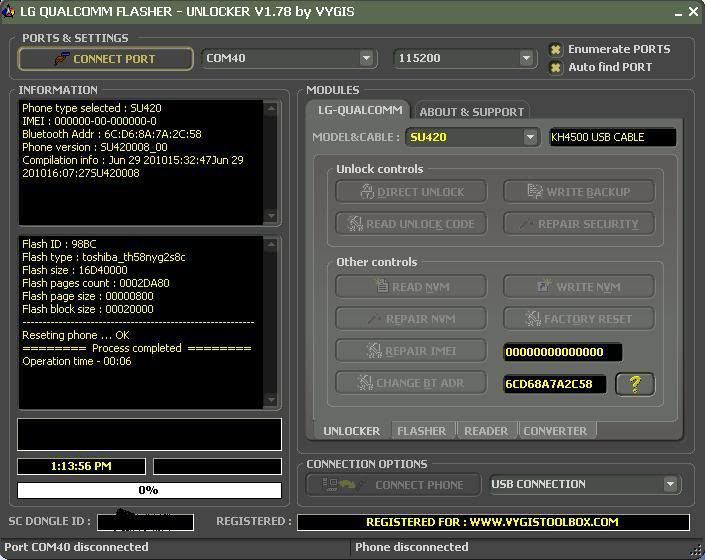The width and height of the screenshot is (705, 560).
Task: Toggle the Auto find PORT checkbox
Action: click(x=556, y=67)
